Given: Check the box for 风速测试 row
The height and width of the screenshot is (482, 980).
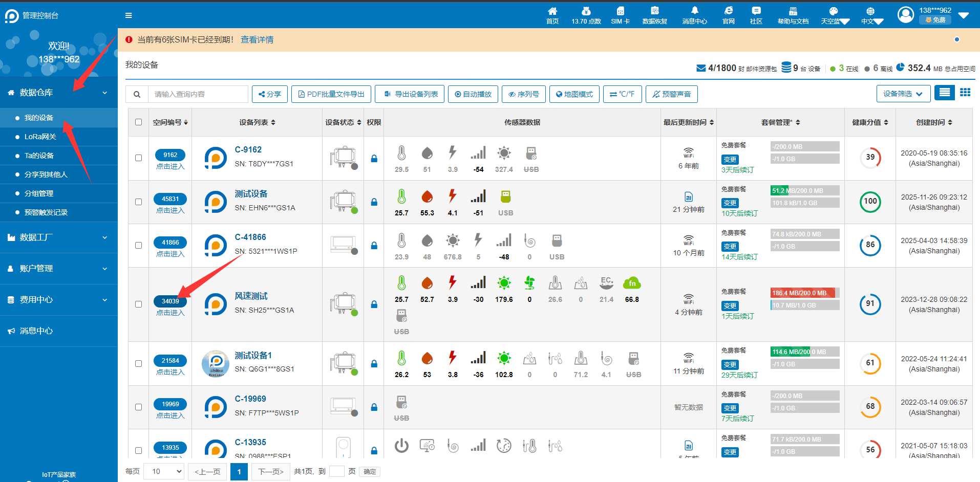Looking at the screenshot, I should [138, 304].
